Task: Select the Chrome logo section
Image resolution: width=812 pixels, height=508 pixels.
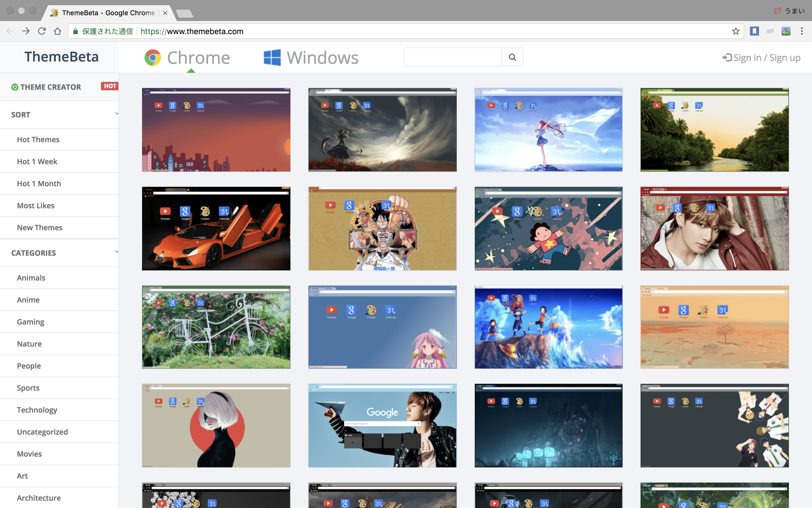Action: click(153, 58)
